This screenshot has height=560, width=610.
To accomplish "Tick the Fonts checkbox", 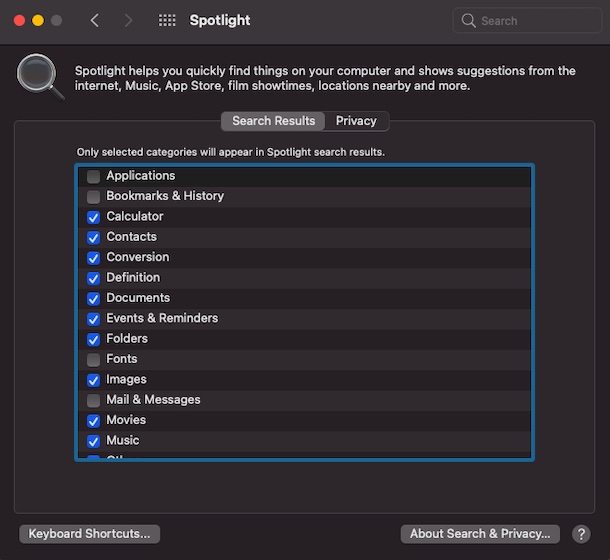I will (93, 360).
